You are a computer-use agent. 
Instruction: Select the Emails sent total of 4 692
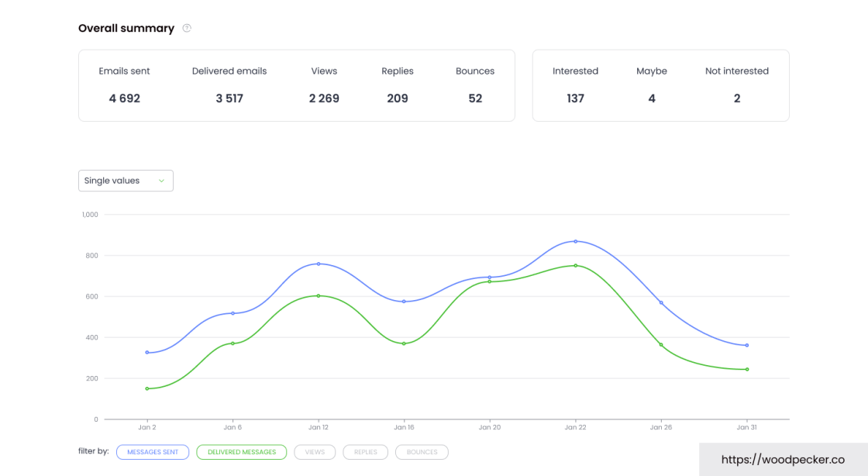tap(124, 98)
